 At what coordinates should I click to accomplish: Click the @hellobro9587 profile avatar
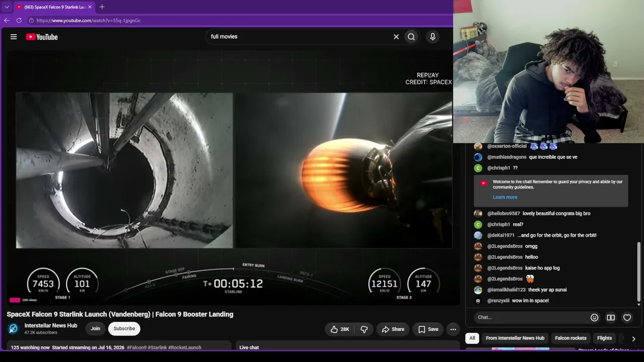point(478,214)
